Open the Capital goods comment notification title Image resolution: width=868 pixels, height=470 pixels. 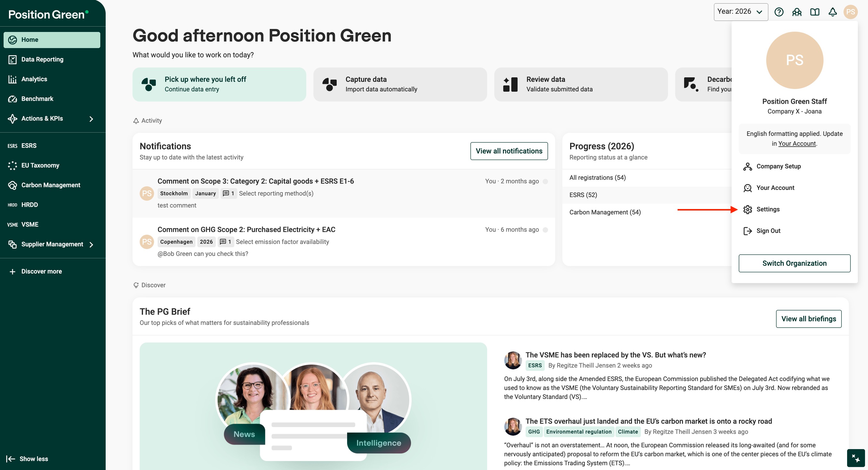point(256,181)
